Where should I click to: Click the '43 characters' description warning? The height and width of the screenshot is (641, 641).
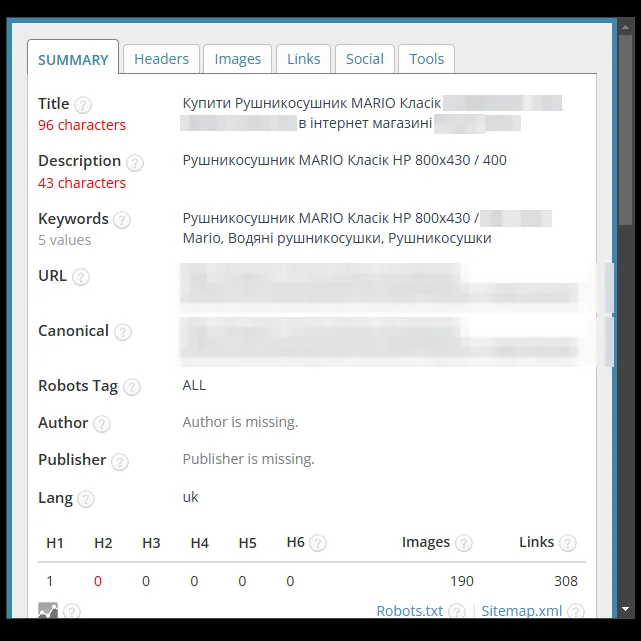(82, 183)
